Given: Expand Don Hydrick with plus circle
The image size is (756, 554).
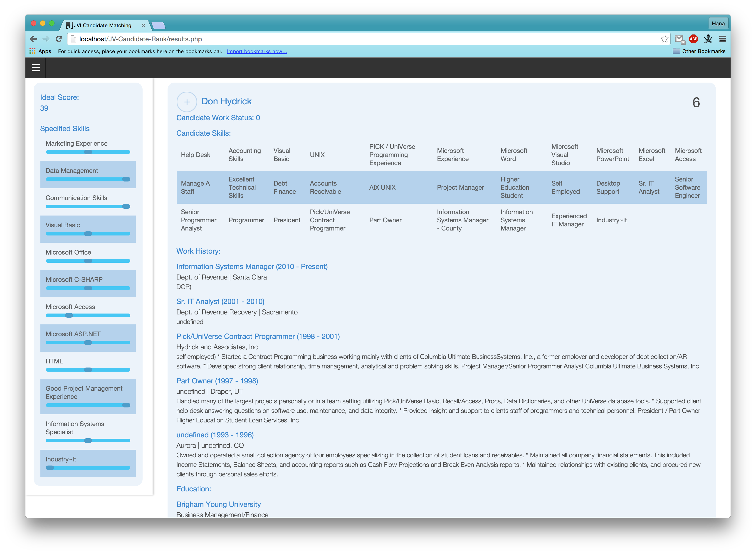Looking at the screenshot, I should tap(187, 102).
